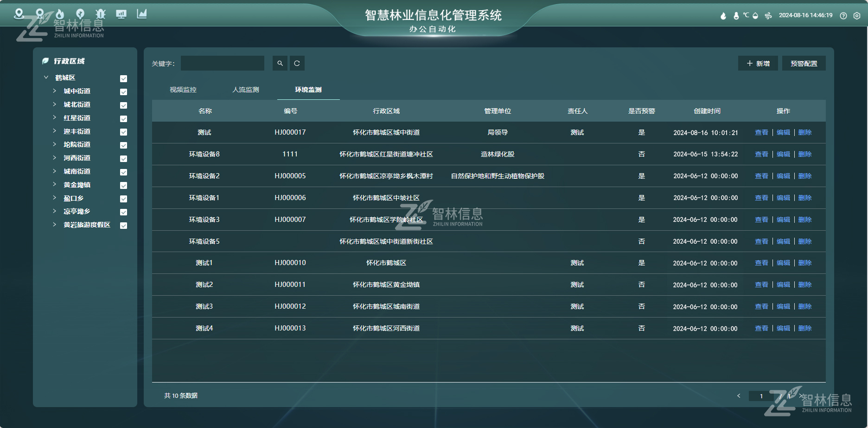Screen dimensions: 868x428
Task: Click the 是否预警 column header
Action: click(642, 111)
